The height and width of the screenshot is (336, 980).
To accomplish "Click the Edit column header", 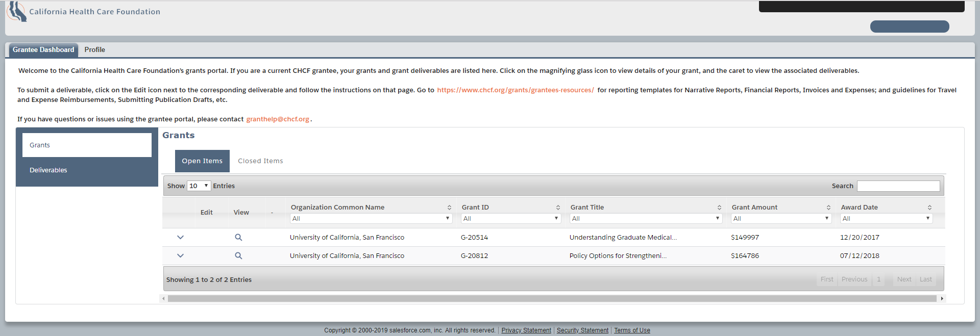I will (207, 213).
